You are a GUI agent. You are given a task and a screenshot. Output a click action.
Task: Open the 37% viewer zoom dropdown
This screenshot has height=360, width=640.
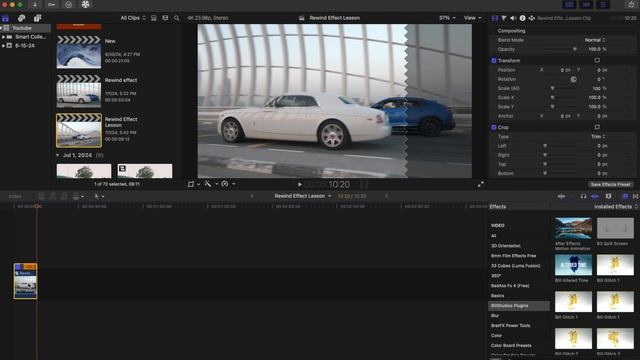pos(447,18)
